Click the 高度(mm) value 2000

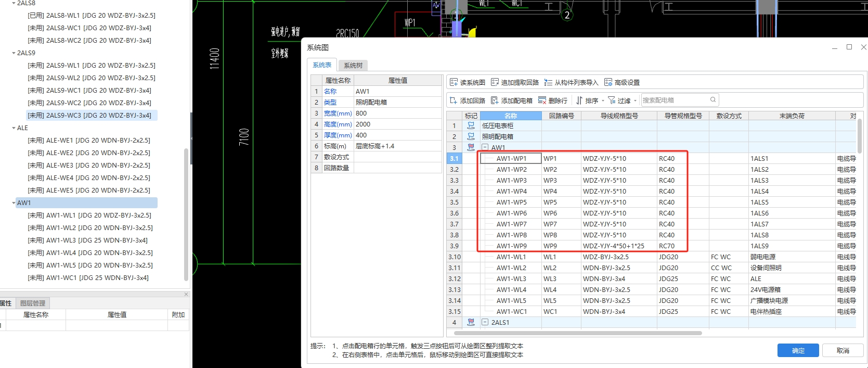[398, 124]
